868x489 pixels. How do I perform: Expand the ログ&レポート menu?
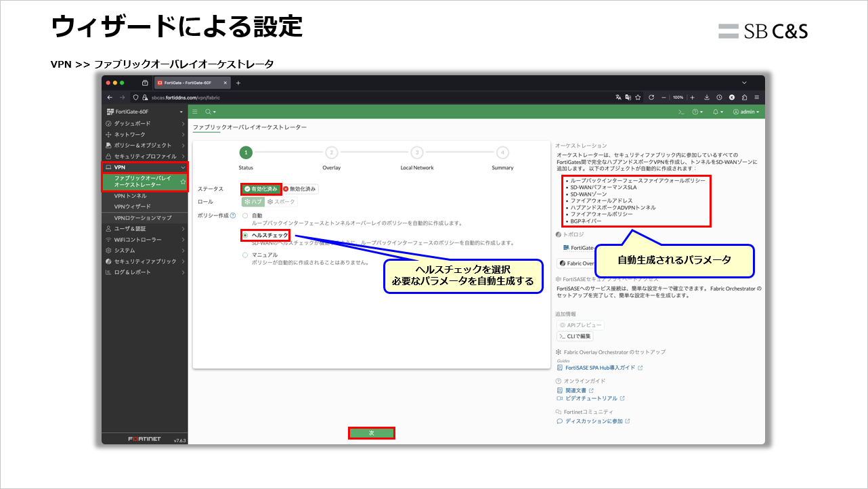coord(145,272)
